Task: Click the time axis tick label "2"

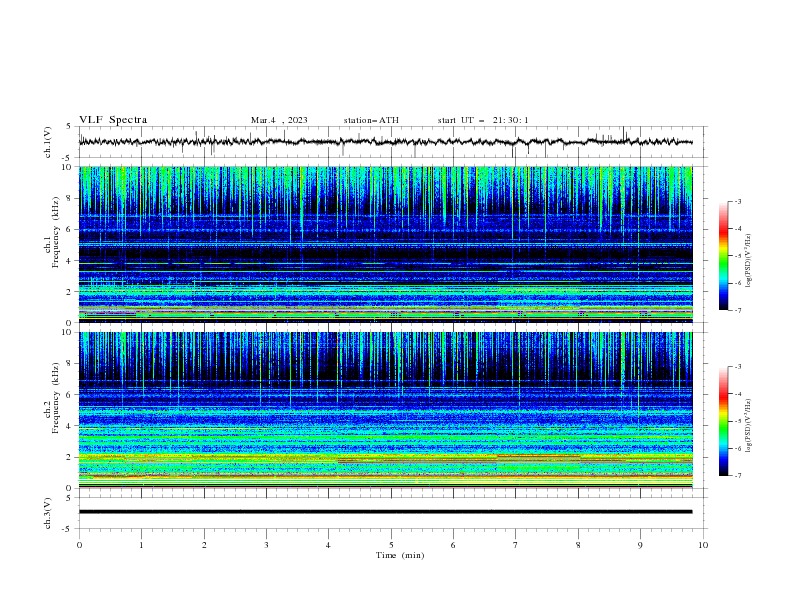Action: [x=204, y=545]
